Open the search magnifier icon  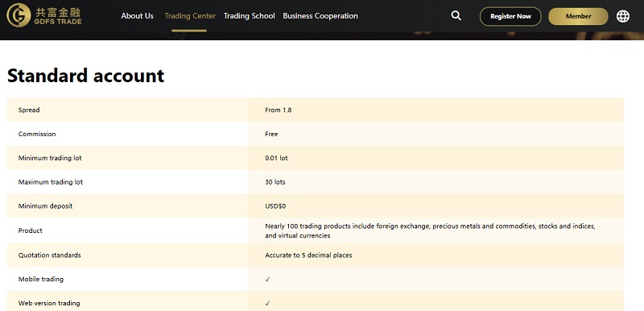[456, 16]
